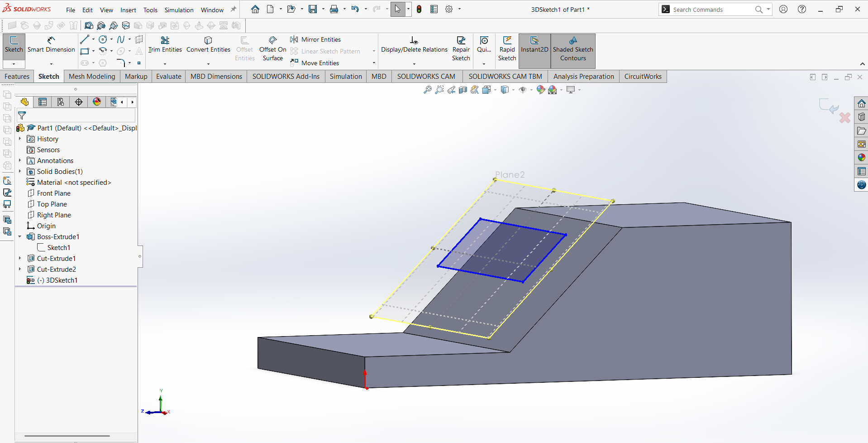The image size is (868, 443).
Task: Activate the Section View icon
Action: tap(463, 90)
